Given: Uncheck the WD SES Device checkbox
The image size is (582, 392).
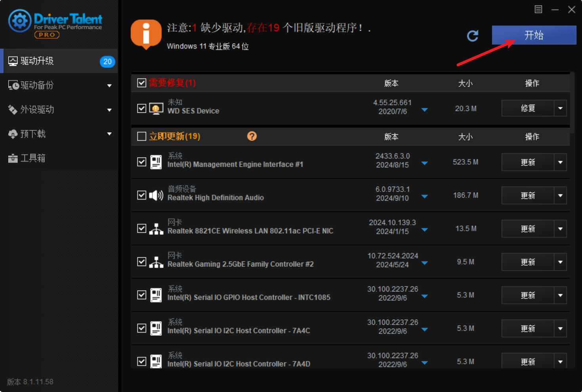Looking at the screenshot, I should click(x=141, y=108).
